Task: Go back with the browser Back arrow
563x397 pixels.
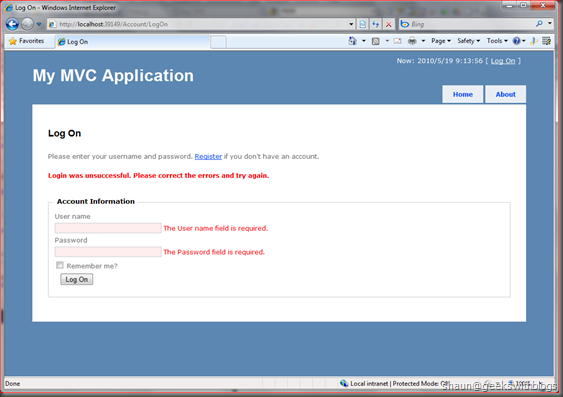Action: point(12,24)
